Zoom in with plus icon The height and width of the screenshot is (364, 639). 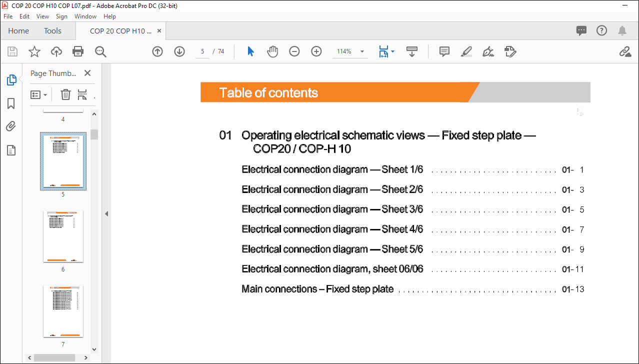click(316, 51)
